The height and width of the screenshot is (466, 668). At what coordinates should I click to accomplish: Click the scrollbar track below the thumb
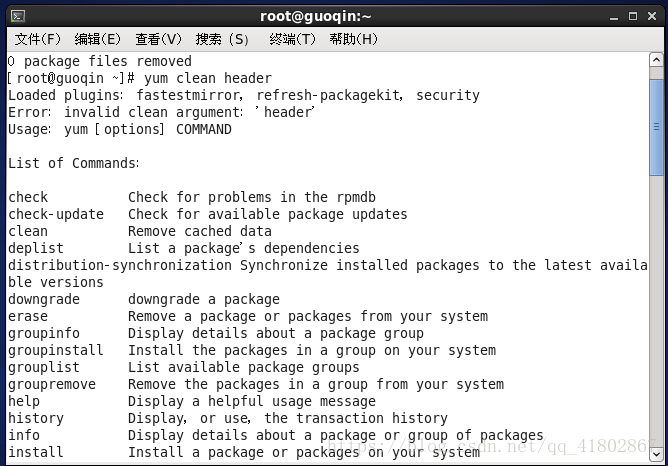point(656,311)
